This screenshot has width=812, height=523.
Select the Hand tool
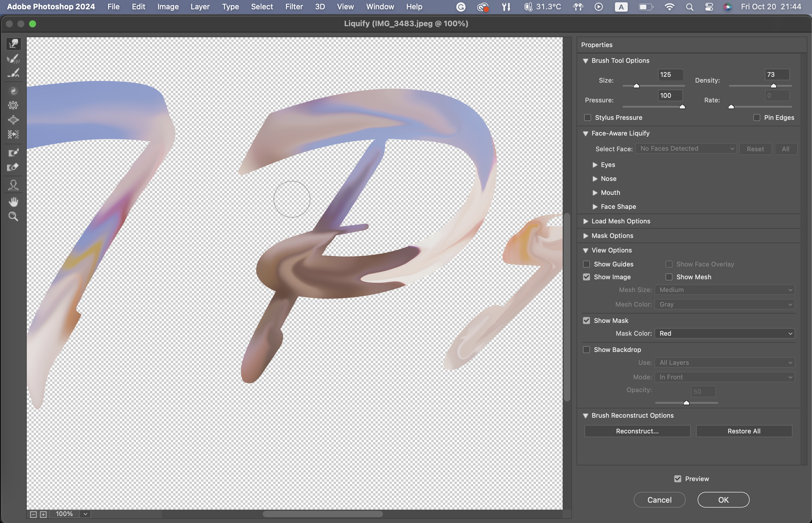pos(13,202)
